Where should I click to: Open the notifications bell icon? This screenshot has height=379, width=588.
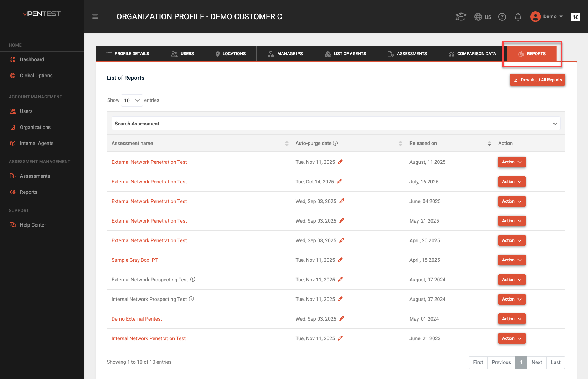[518, 17]
